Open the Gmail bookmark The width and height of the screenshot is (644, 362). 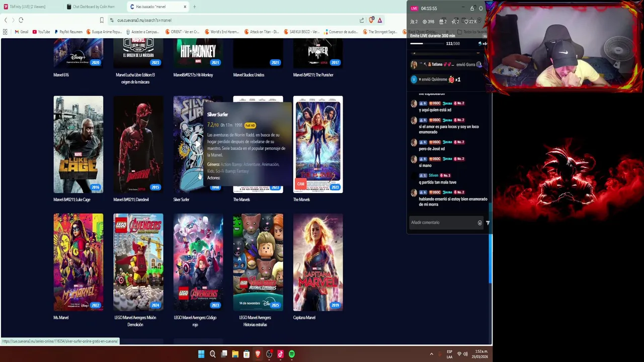[x=21, y=32]
